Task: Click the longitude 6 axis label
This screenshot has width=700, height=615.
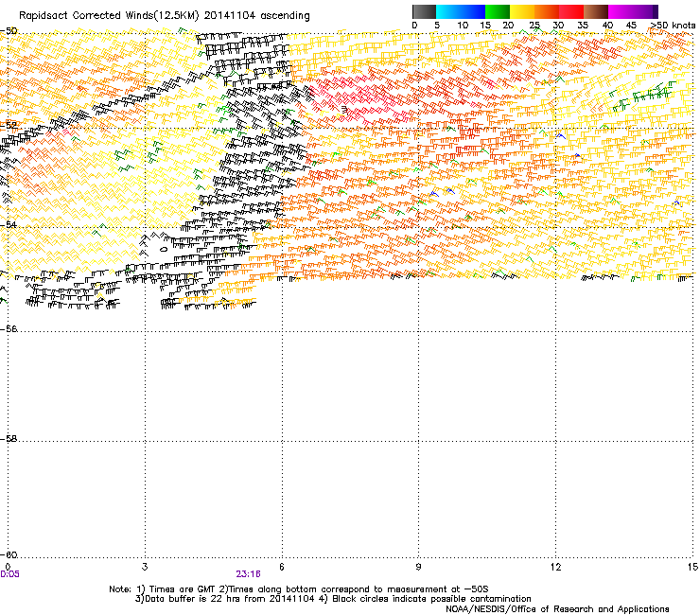Action: (281, 567)
